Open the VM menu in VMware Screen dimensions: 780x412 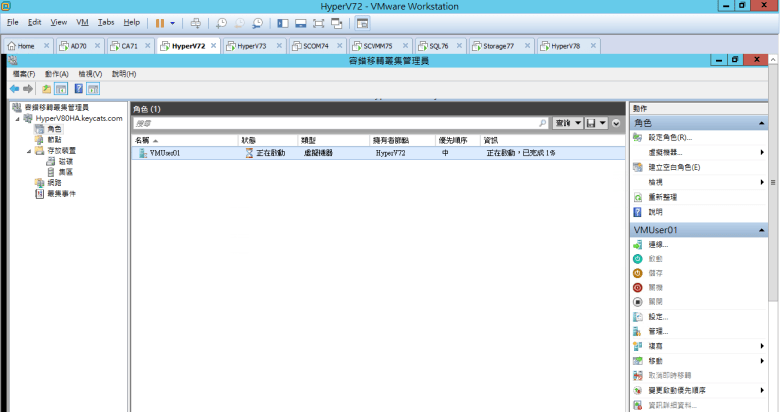click(83, 22)
